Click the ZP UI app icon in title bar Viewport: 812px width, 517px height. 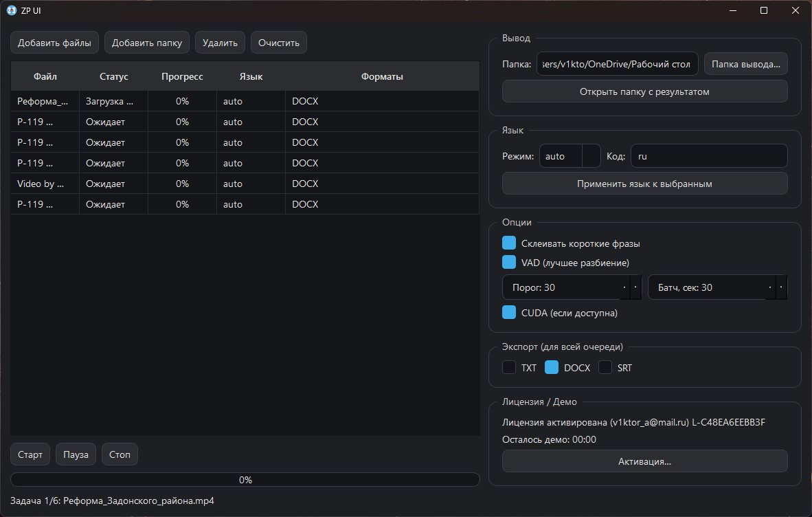pyautogui.click(x=11, y=10)
